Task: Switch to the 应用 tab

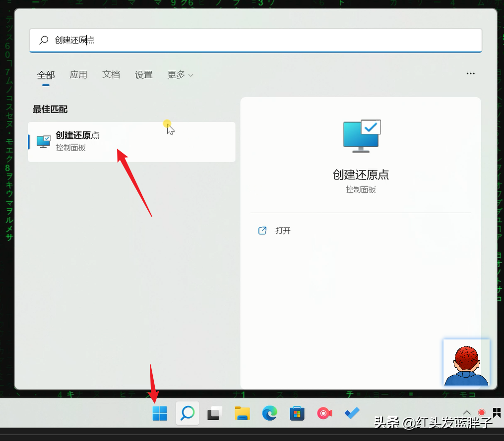Action: coord(78,75)
